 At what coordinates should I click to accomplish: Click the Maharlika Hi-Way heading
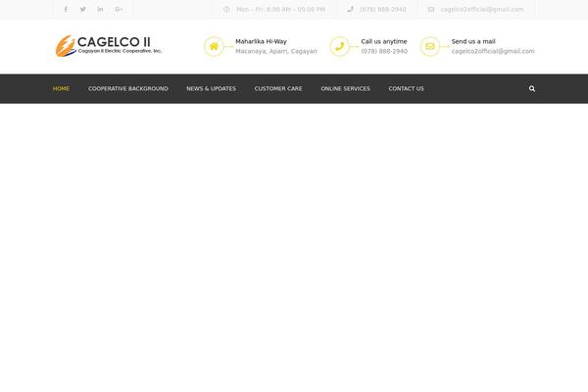[x=261, y=41]
